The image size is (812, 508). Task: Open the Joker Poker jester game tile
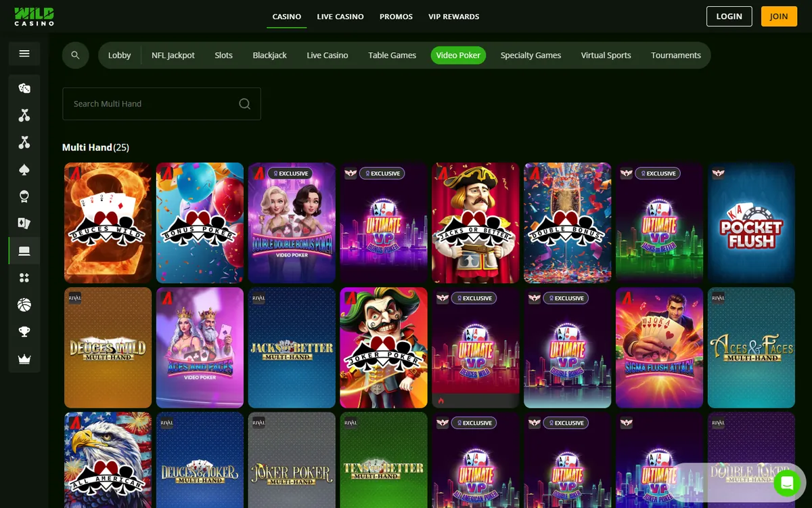point(384,347)
